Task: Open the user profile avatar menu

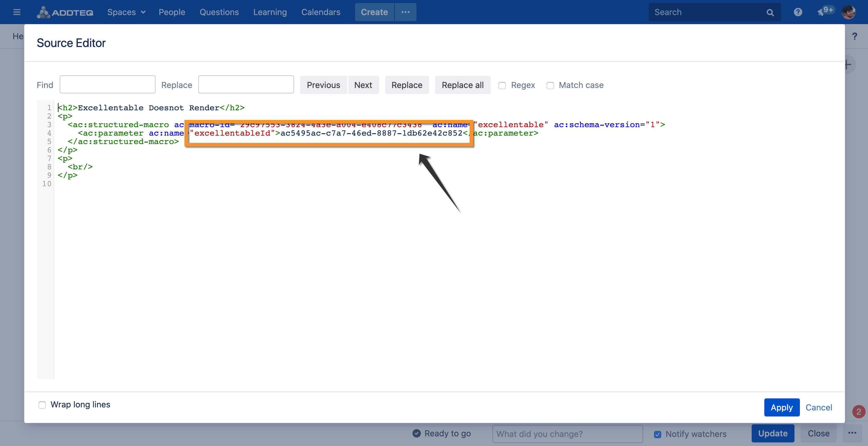Action: click(x=848, y=12)
